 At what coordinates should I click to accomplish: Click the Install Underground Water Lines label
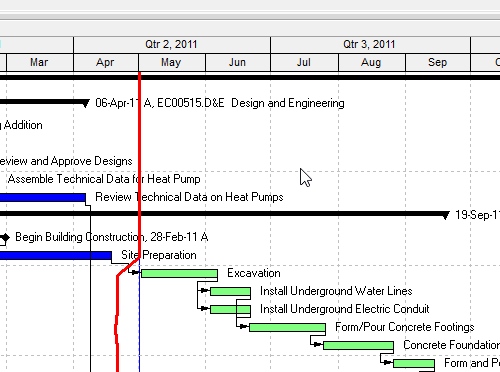click(x=336, y=291)
